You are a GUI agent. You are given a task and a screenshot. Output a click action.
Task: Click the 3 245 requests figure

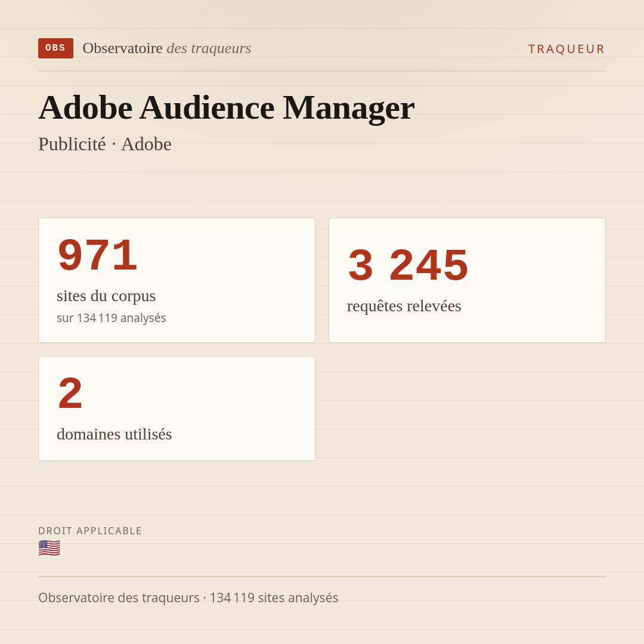coord(408,265)
